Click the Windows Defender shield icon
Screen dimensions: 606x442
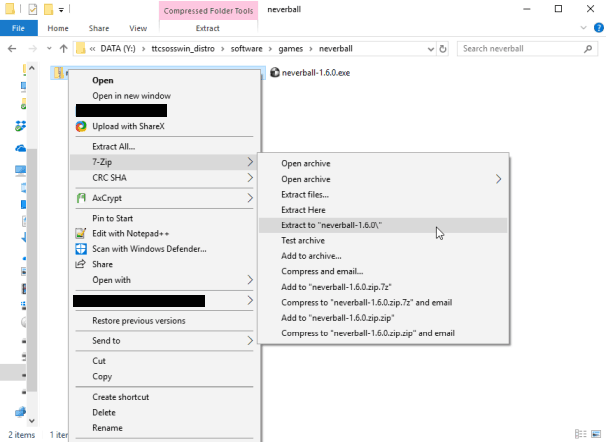82,249
